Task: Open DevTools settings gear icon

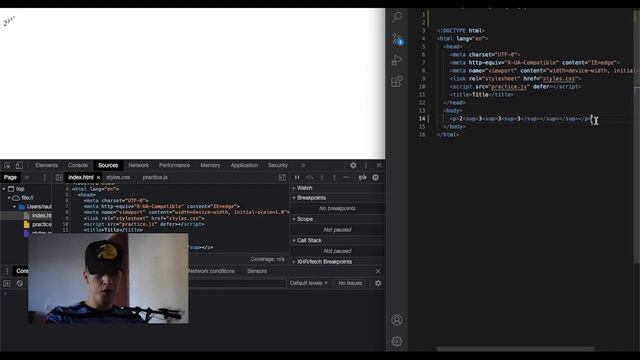Action: (353, 165)
